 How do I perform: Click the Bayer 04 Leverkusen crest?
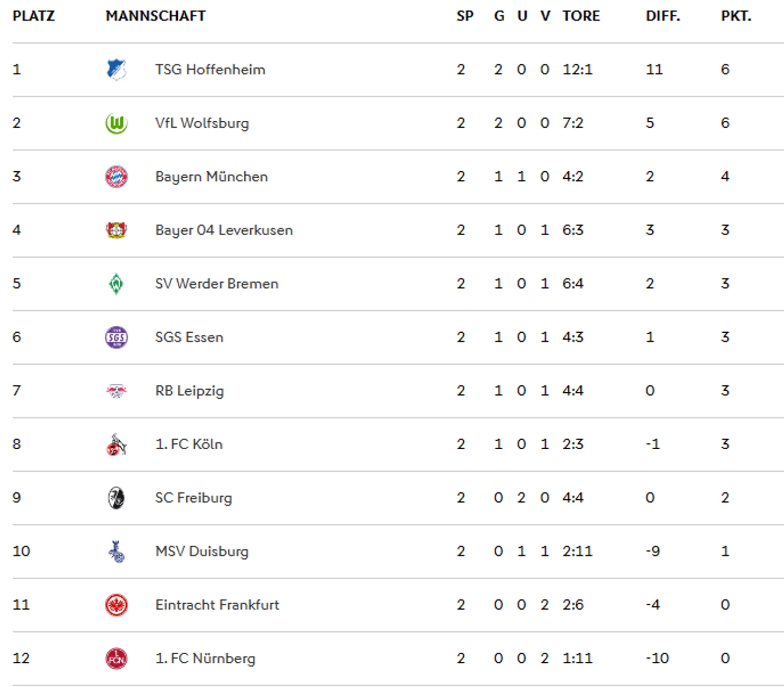(117, 230)
